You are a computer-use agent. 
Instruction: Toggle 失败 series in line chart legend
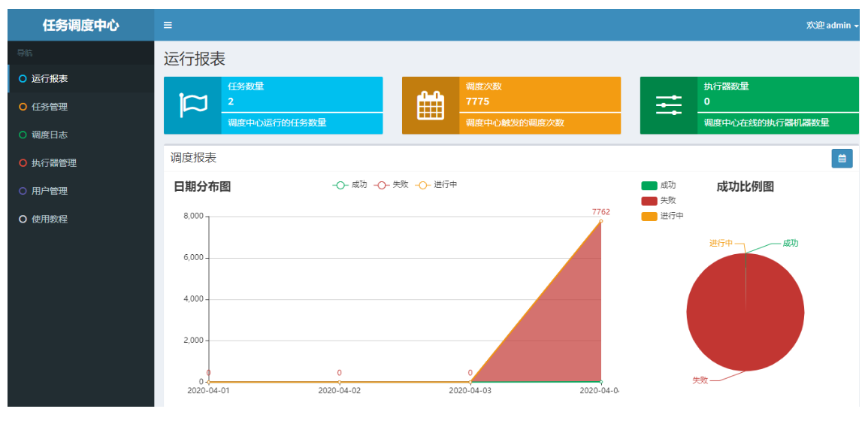(x=391, y=185)
